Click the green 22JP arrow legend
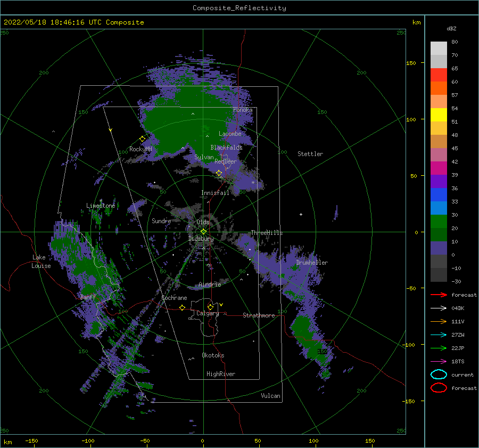This screenshot has width=479, height=448. coord(439,348)
